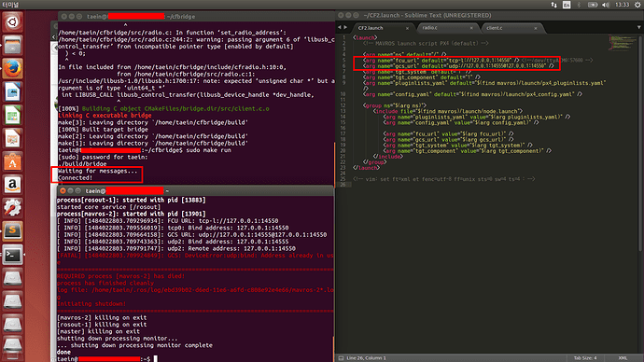Viewport: 644px width, 362px height.
Task: Open the Files manager in the launcher
Action: pyautogui.click(x=12, y=45)
